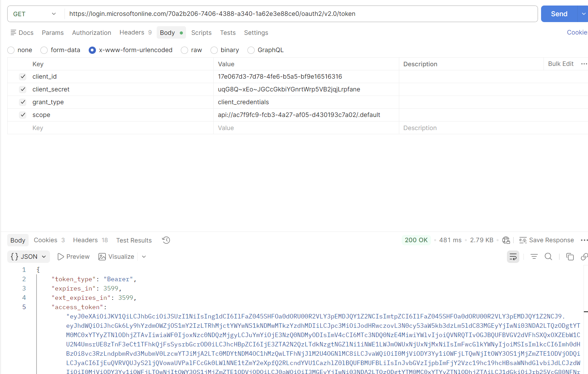Open the GET method dropdown

coord(35,14)
